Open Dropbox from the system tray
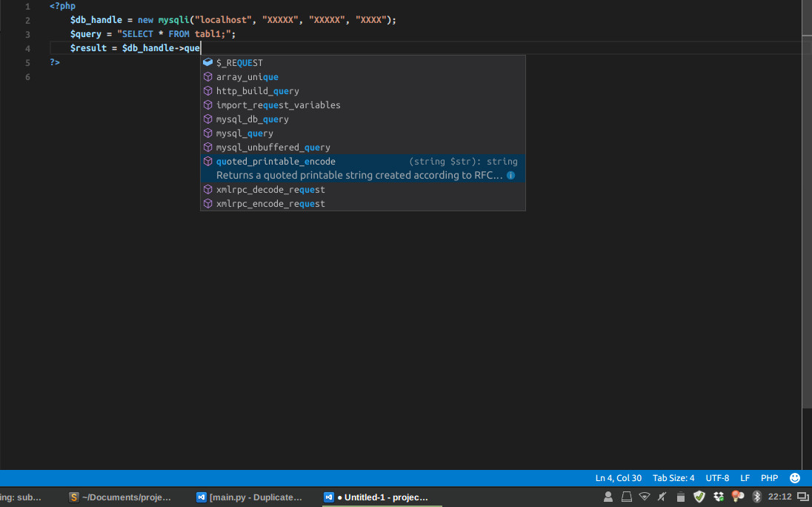 click(x=719, y=497)
